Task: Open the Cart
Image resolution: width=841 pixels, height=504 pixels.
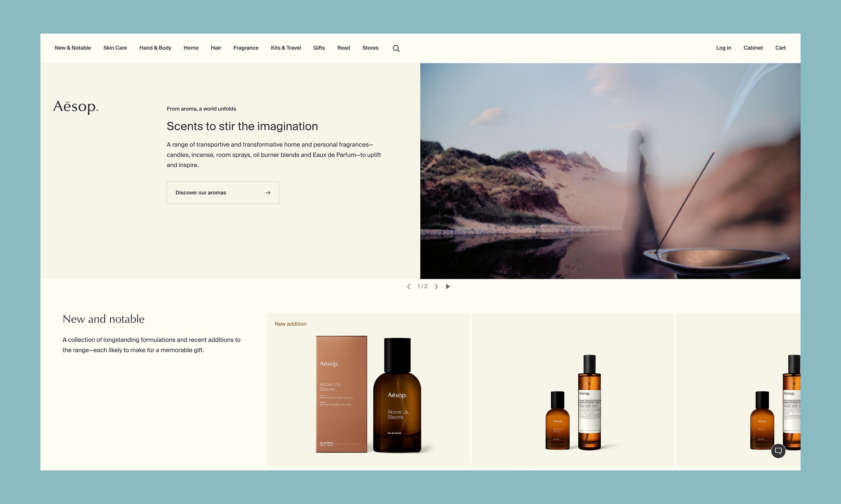Action: 780,48
